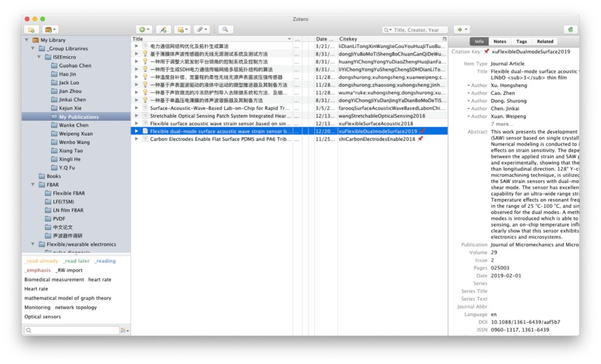
Task: Open the New Note dropdown button
Action: pyautogui.click(x=183, y=29)
